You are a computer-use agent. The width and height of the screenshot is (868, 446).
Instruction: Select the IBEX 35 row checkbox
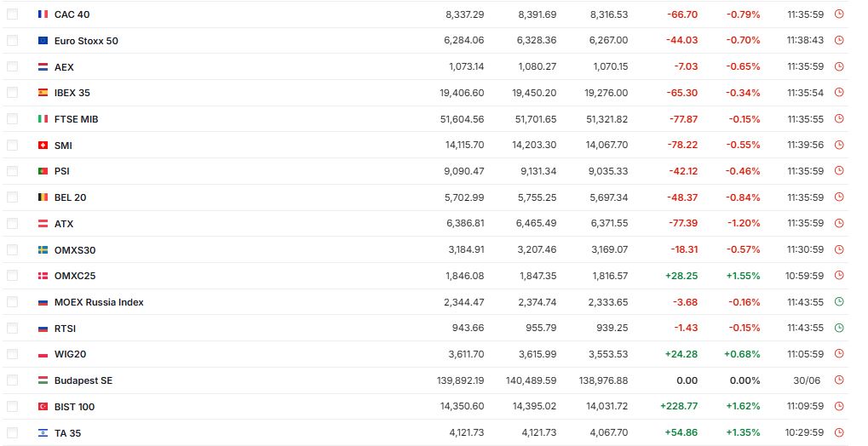pyautogui.click(x=12, y=93)
